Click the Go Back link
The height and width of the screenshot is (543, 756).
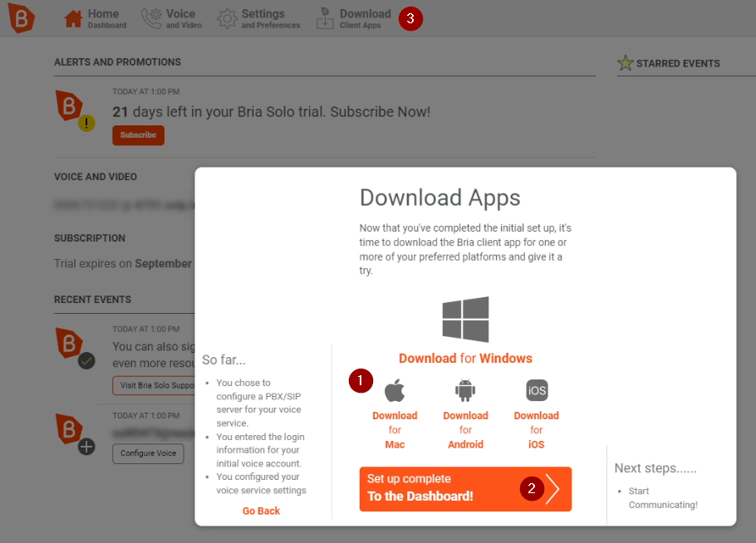[261, 511]
